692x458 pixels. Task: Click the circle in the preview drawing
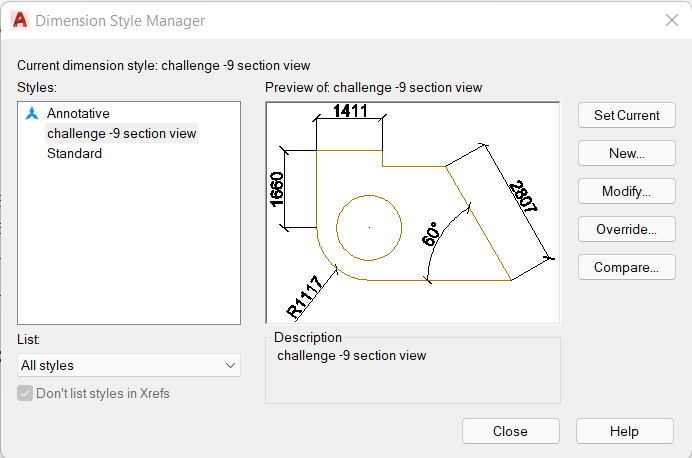(x=369, y=228)
